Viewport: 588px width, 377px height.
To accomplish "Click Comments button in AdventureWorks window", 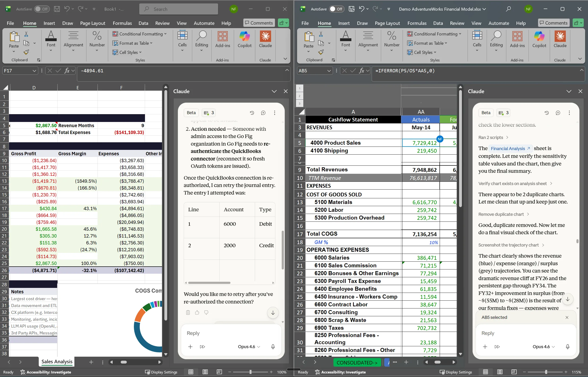I will [x=554, y=23].
